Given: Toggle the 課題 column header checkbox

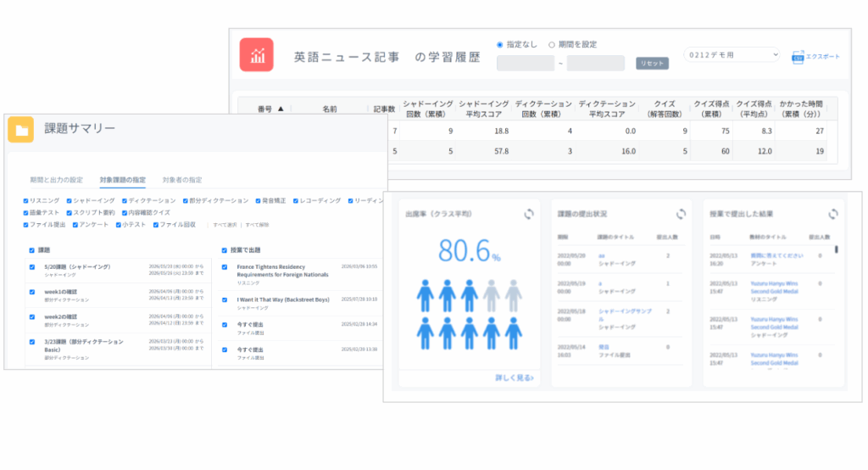Looking at the screenshot, I should click(x=32, y=250).
